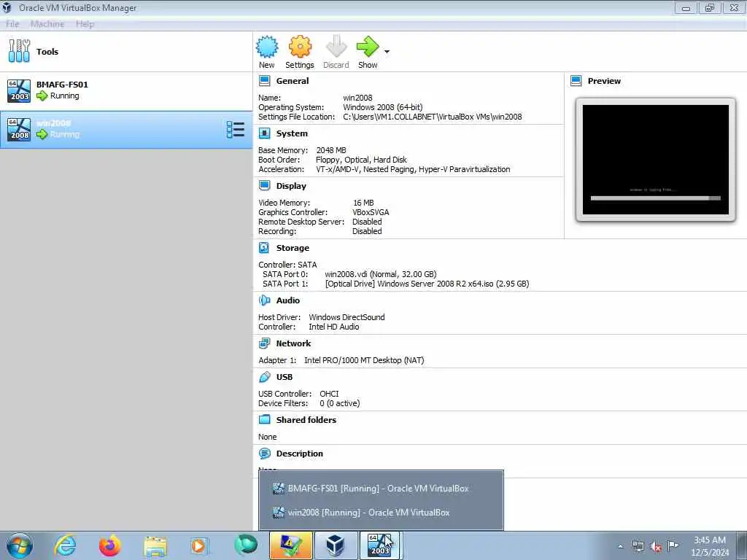Screen dimensions: 747x560
Task: Select the win2008 virtual machine entry
Action: click(126, 130)
